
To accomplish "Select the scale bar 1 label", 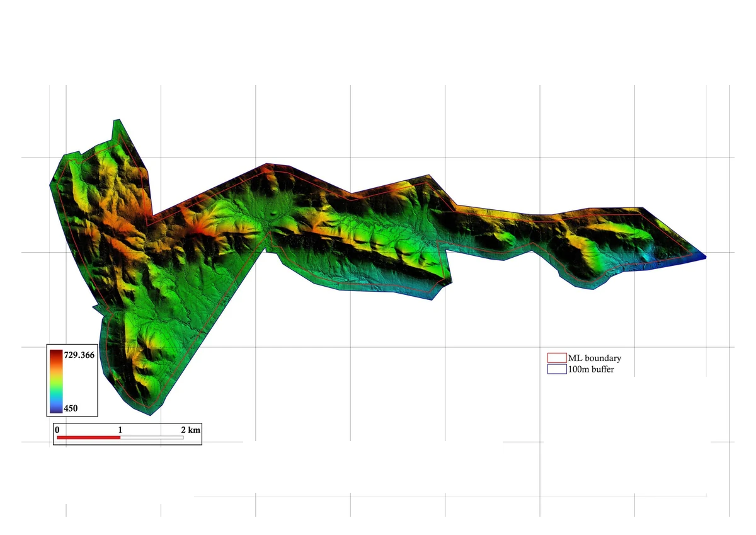I will pos(120,430).
